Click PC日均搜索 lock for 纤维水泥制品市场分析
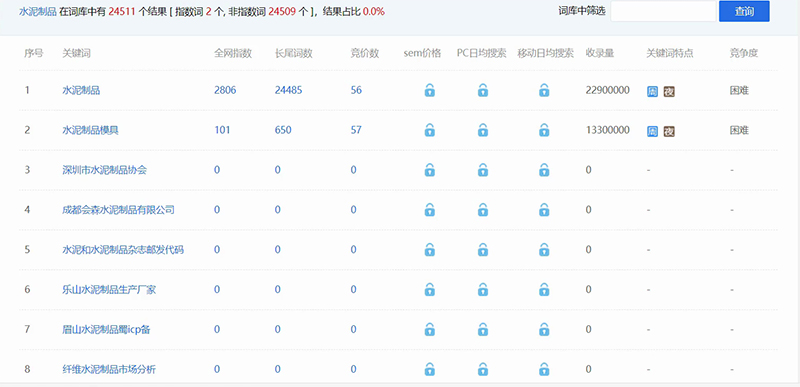800x387 pixels. coord(483,369)
